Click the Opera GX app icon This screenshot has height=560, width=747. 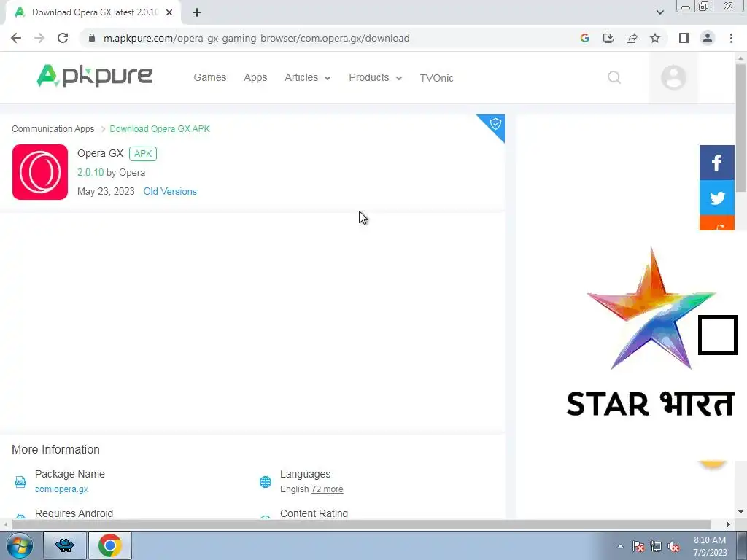click(x=40, y=172)
